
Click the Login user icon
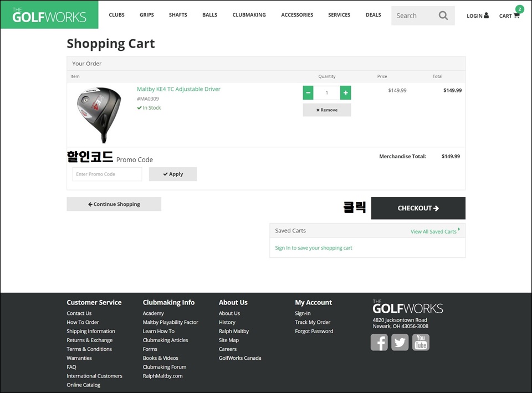pos(486,15)
